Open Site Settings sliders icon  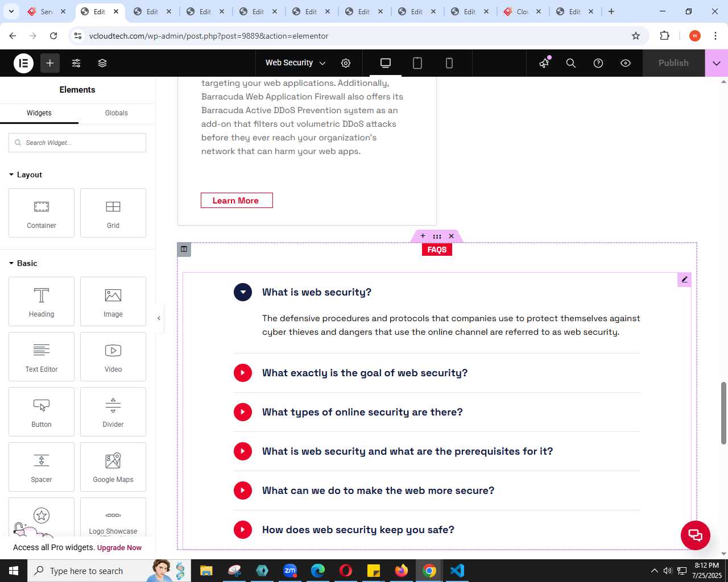pyautogui.click(x=76, y=63)
